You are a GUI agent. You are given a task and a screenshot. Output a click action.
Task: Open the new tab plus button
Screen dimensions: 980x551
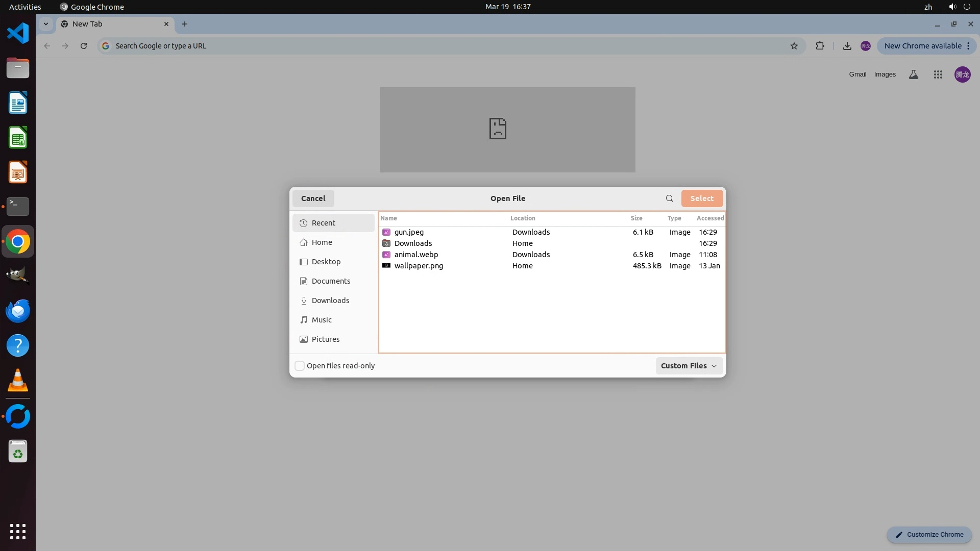185,24
